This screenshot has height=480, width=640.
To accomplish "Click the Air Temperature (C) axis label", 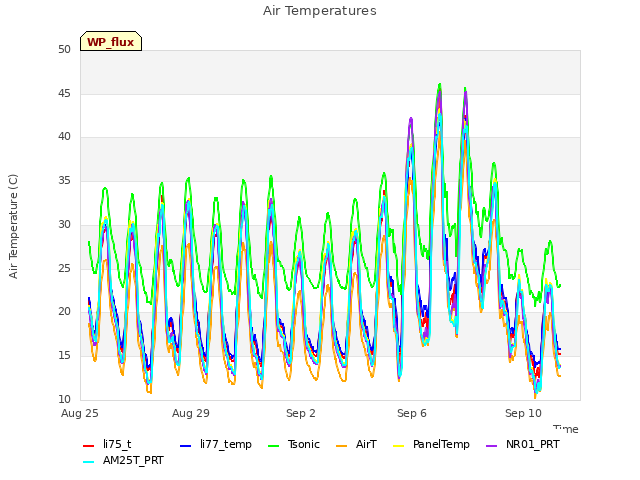I will [13, 226].
